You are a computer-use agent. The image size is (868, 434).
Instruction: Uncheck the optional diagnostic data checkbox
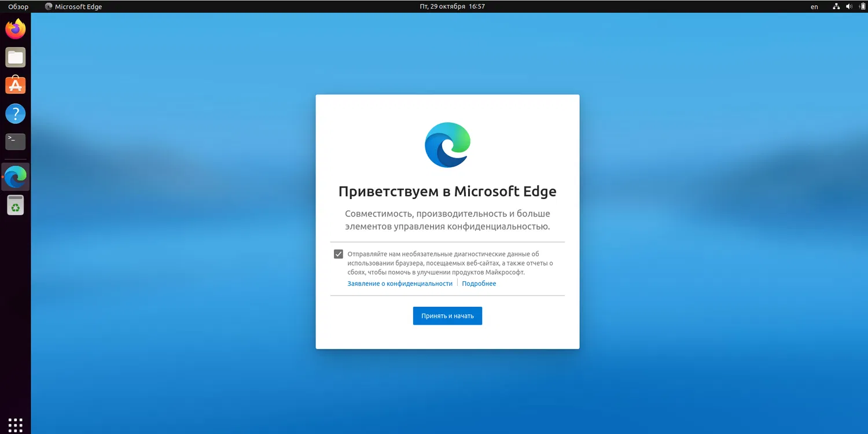pos(339,254)
